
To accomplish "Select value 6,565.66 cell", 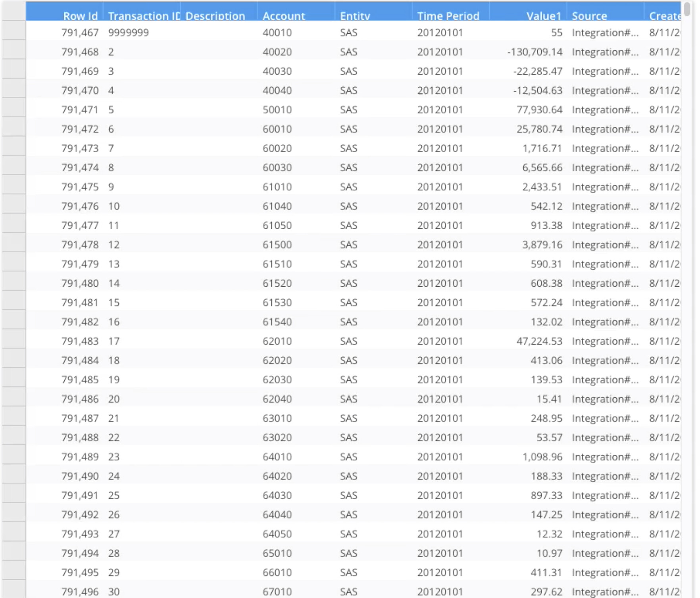I will [528, 168].
